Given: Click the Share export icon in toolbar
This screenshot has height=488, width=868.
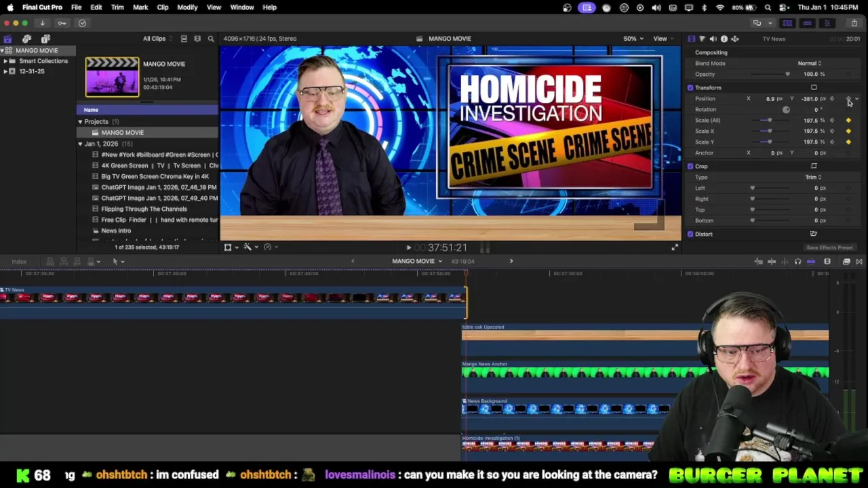Looking at the screenshot, I should [x=854, y=23].
